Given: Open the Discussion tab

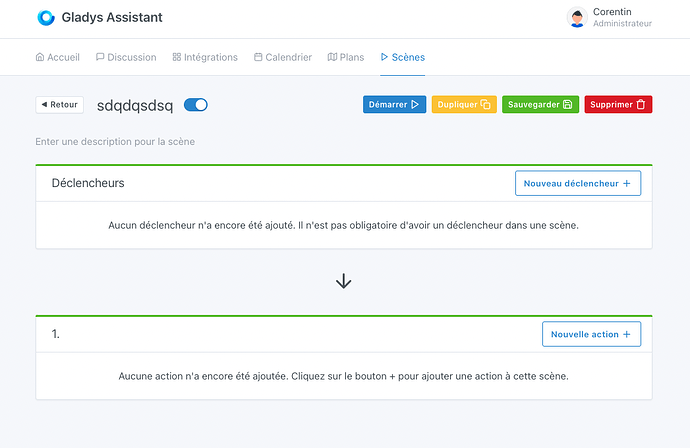Looking at the screenshot, I should [126, 57].
